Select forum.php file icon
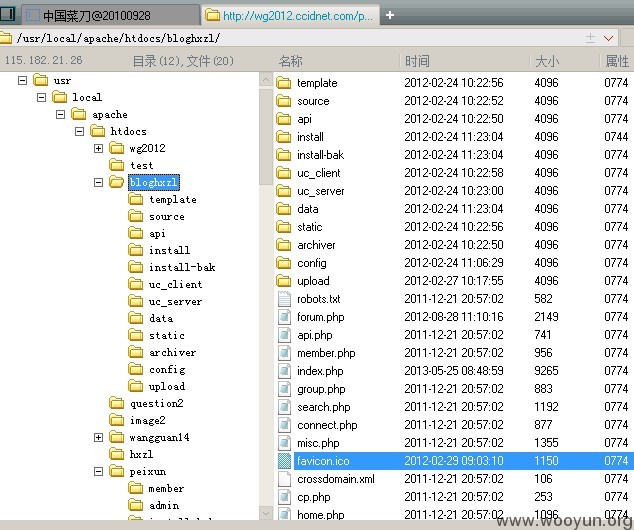The height and width of the screenshot is (530, 634). 284,317
